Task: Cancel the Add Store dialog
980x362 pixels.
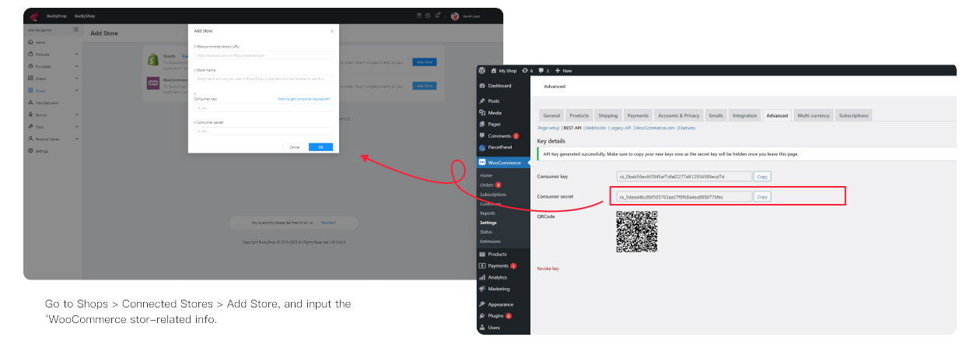Action: pyautogui.click(x=294, y=147)
